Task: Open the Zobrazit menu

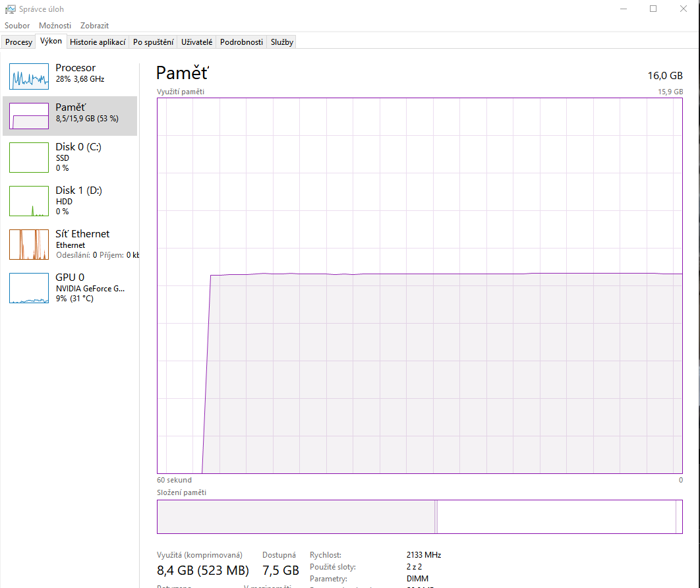Action: click(x=94, y=26)
